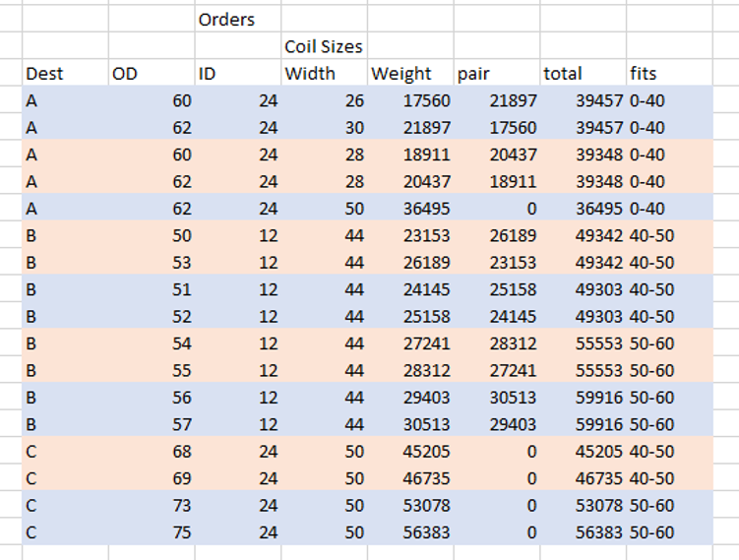Select the Orders header cell
This screenshot has width=739, height=560.
click(238, 20)
